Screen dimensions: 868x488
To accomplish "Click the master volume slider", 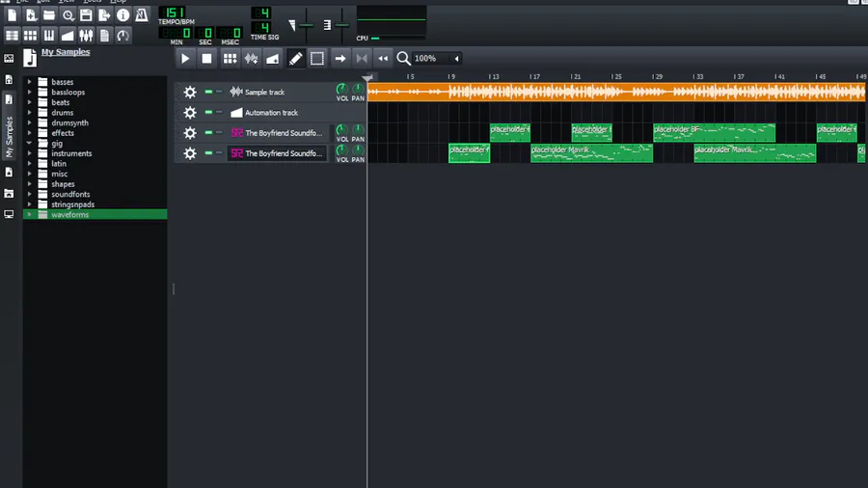I will [306, 25].
